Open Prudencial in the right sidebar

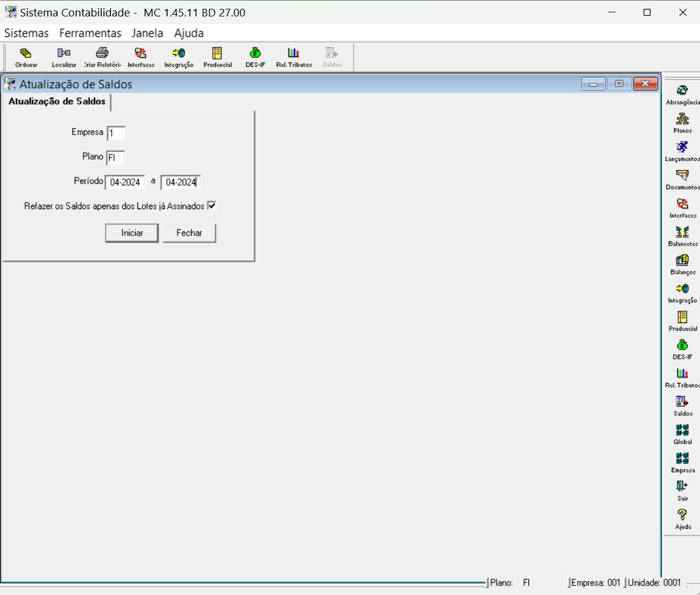click(682, 321)
